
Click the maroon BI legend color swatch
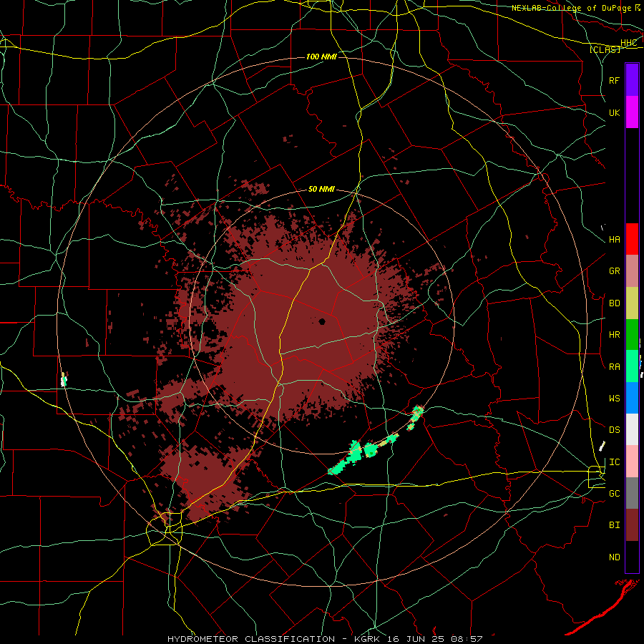click(x=632, y=525)
